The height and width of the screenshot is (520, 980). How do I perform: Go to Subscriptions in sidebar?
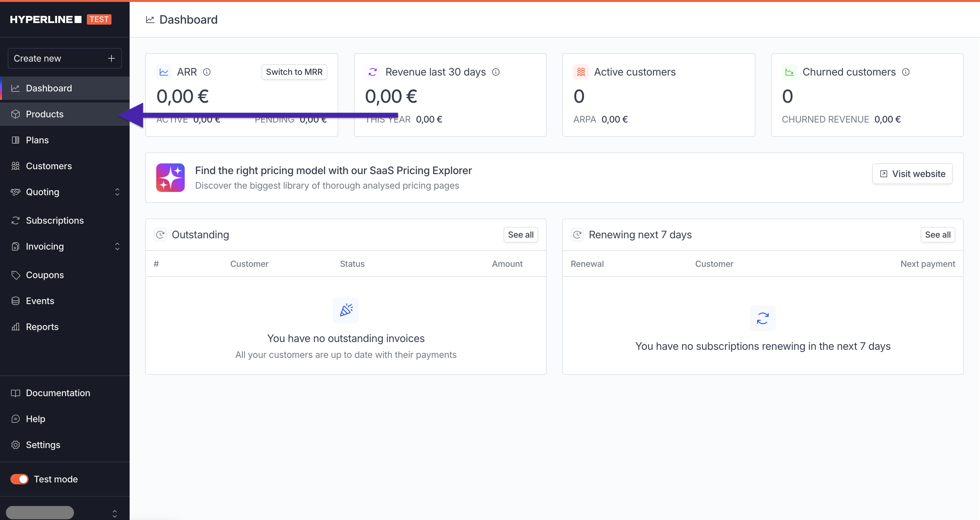coord(54,220)
